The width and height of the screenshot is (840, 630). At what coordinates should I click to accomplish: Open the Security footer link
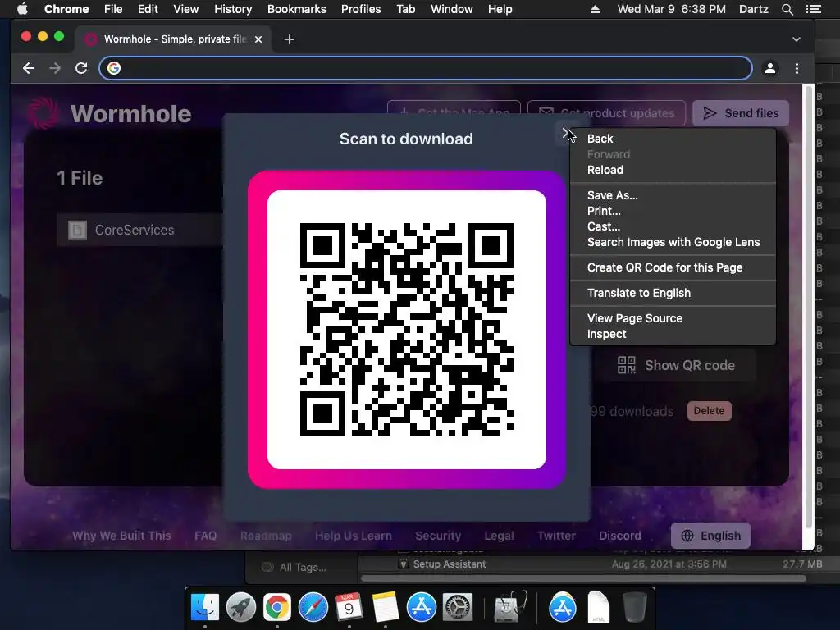[438, 536]
